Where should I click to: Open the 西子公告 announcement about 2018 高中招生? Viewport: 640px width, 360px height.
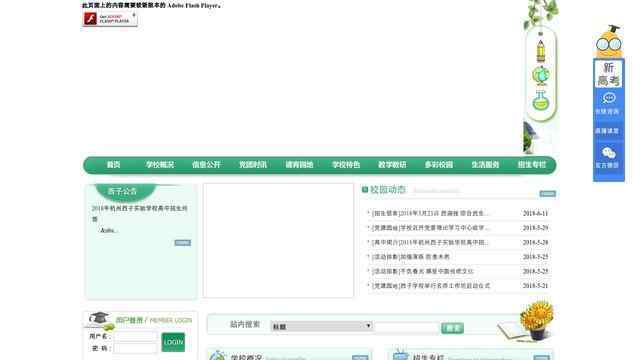pos(140,213)
